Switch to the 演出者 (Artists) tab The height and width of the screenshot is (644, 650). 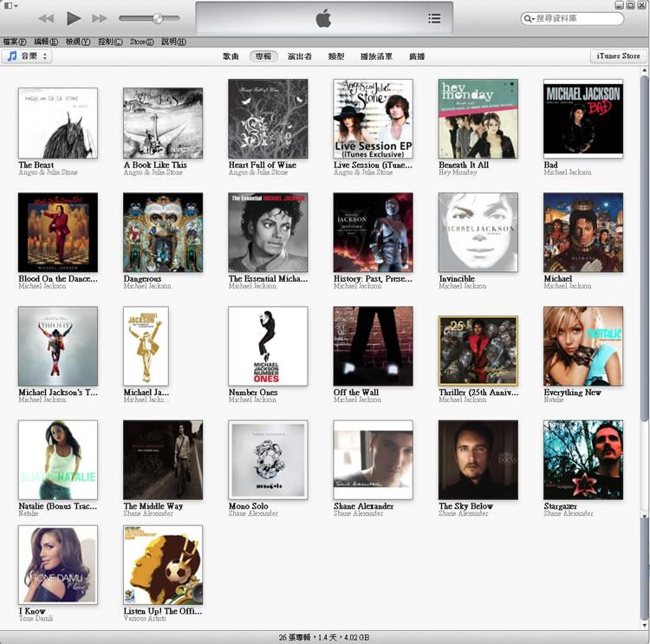[x=300, y=56]
